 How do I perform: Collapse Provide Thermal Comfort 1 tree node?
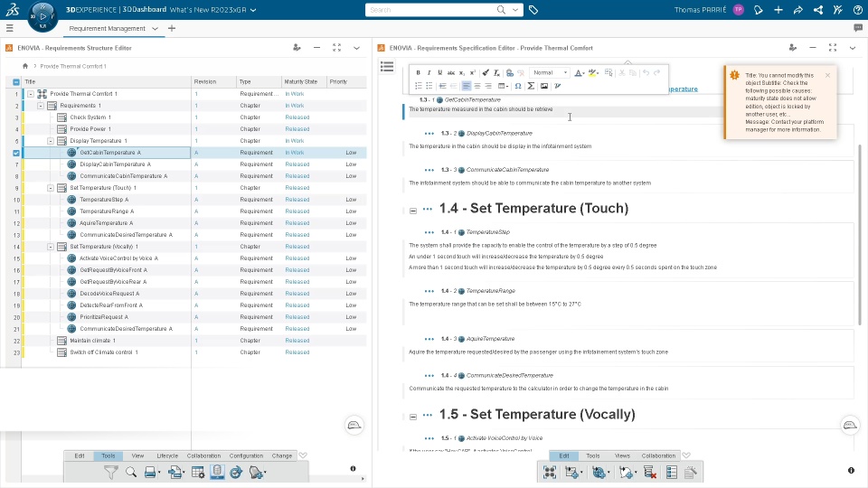point(31,94)
